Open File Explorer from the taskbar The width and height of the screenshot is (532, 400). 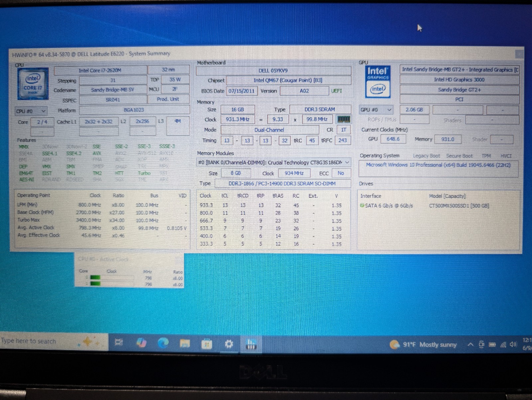(x=185, y=344)
